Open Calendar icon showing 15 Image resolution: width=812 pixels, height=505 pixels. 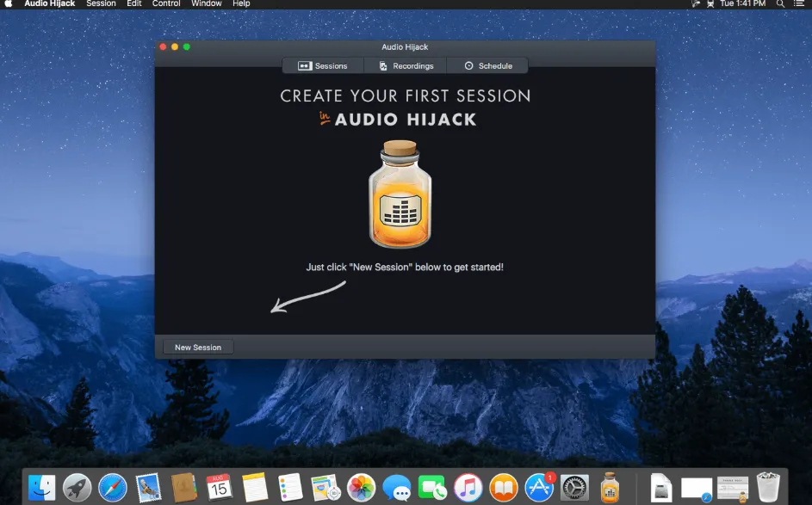[219, 488]
